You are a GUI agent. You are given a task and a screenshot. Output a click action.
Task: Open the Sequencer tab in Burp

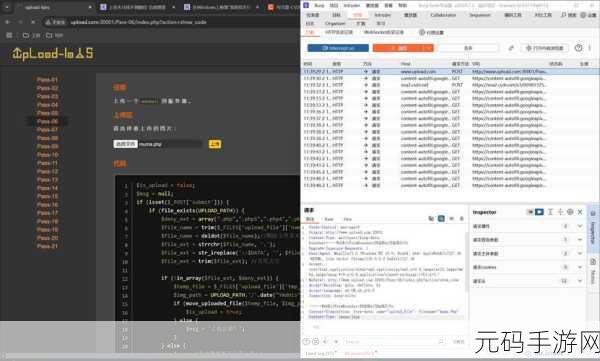point(480,15)
